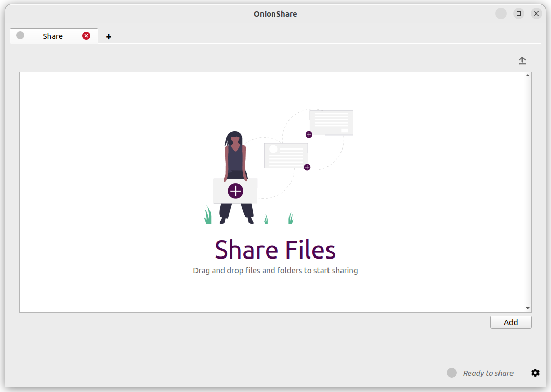Click the Ready to share status text
Viewport: 551px width, 392px height.
coord(488,373)
